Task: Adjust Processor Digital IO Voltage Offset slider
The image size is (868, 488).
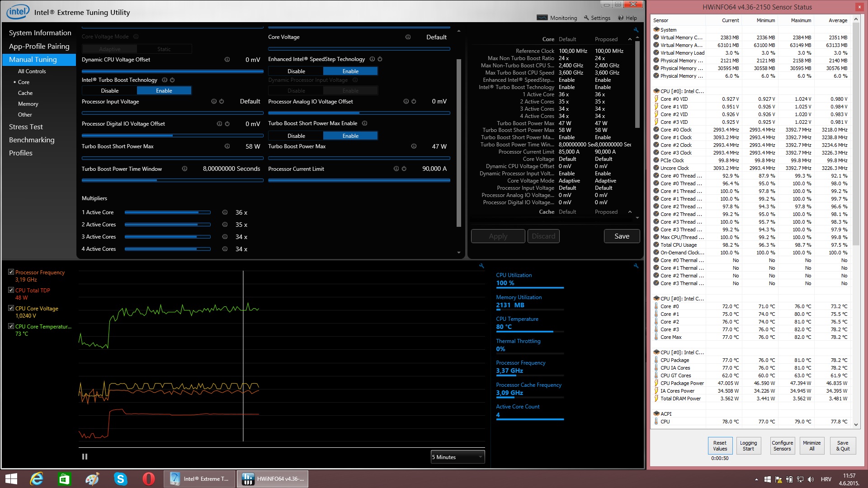Action: click(172, 136)
